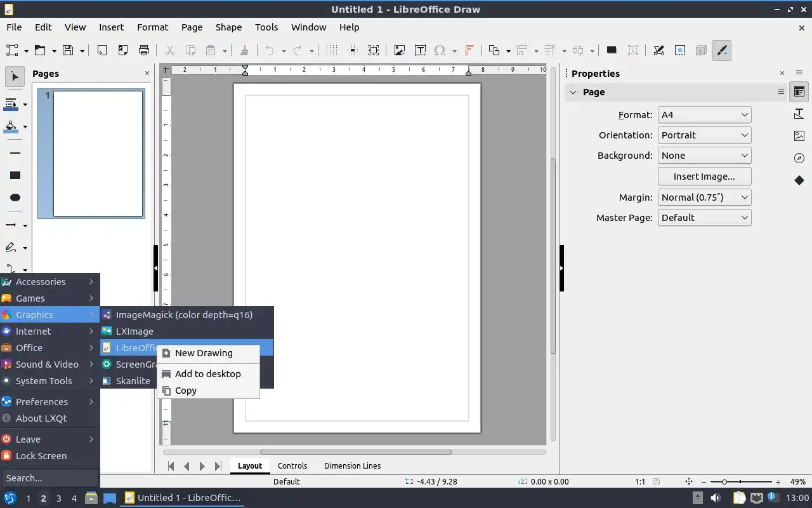
Task: Choose Copy from context menu
Action: click(208, 391)
